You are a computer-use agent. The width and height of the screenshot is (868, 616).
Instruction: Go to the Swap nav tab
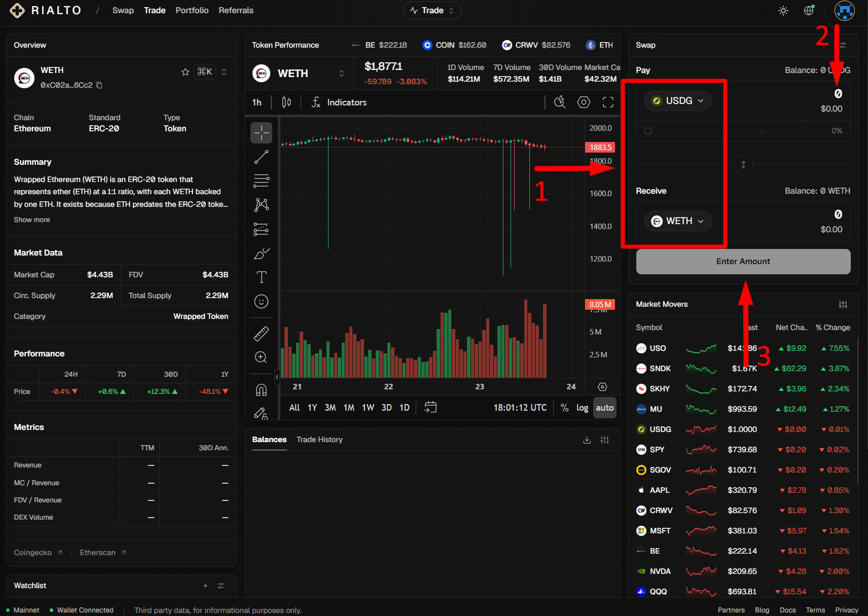point(123,11)
